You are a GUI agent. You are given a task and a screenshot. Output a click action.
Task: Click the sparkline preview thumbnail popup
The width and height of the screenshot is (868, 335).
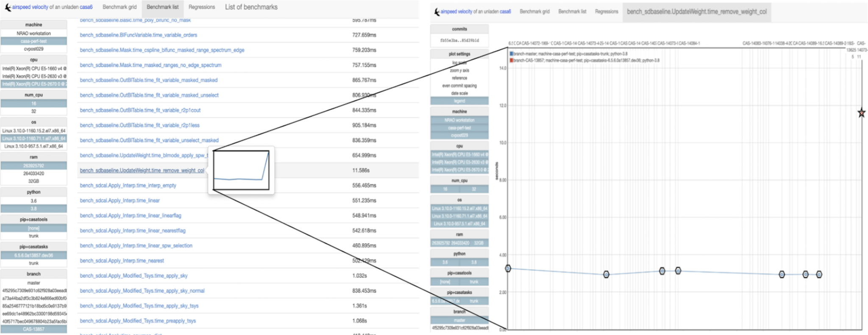pyautogui.click(x=241, y=170)
